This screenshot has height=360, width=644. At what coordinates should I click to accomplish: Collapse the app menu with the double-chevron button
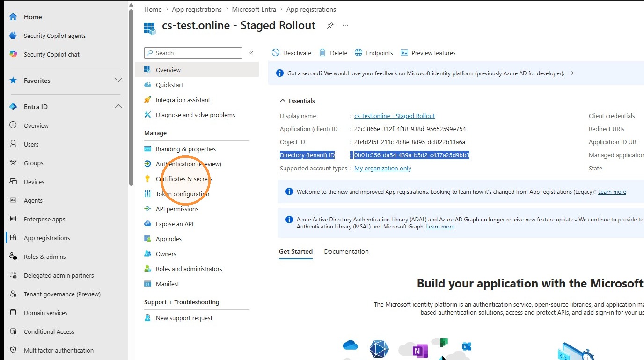(x=251, y=53)
